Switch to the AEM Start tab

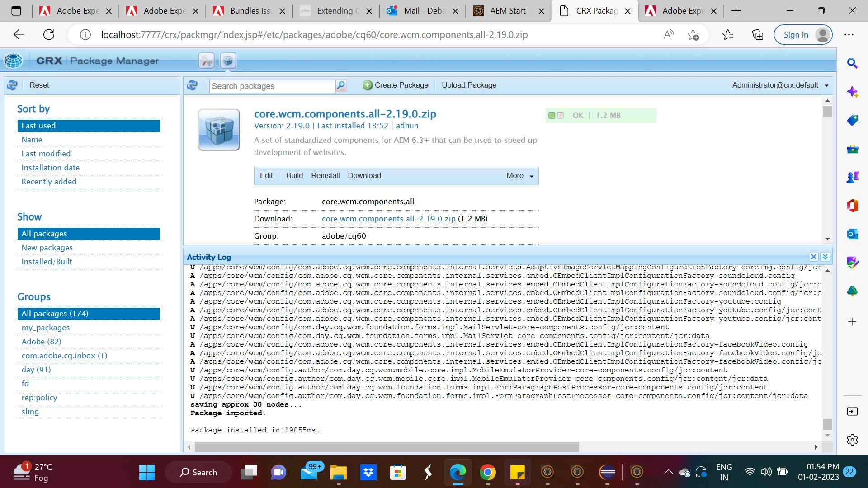507,11
